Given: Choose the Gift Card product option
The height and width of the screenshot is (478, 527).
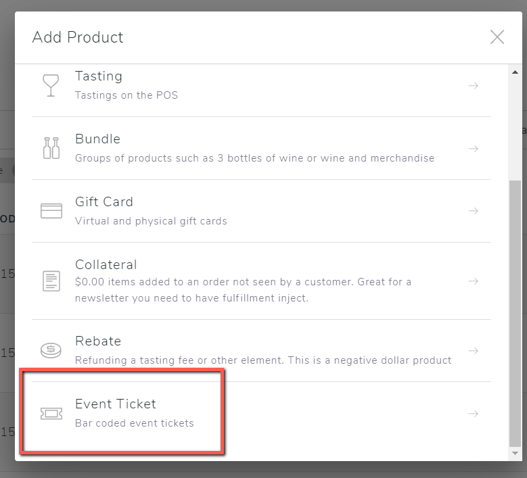Looking at the screenshot, I should 261,211.
